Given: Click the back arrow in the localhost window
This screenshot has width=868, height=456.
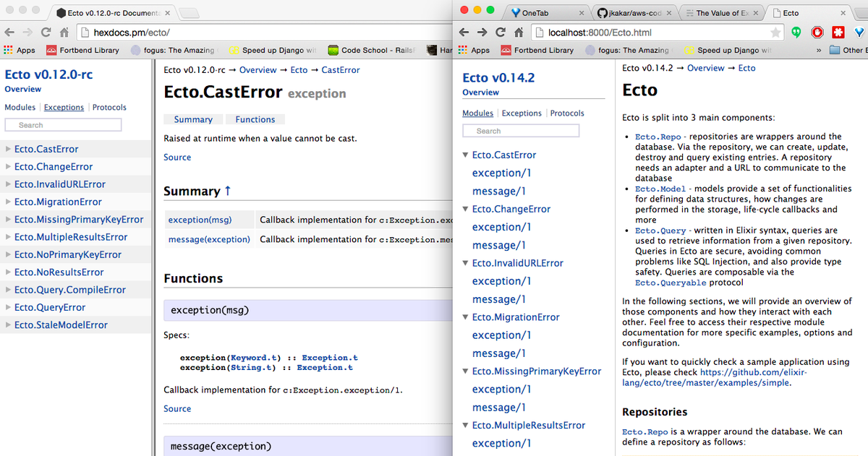Looking at the screenshot, I should coord(464,33).
